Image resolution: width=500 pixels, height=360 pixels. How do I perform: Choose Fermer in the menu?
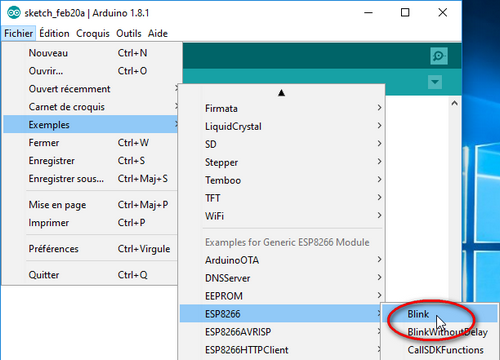coord(90,143)
